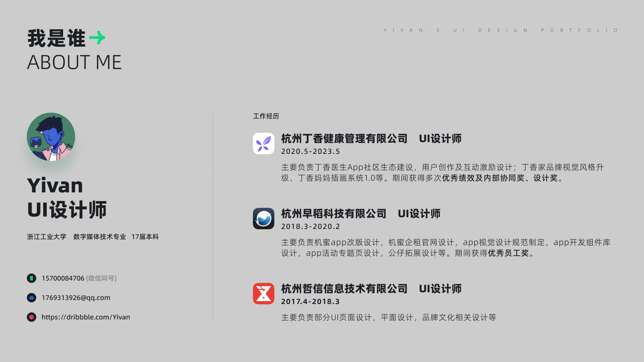Viewport: 644px width, 362px height.
Task: Click the large UI设计师 title under Yivan
Action: point(67,210)
